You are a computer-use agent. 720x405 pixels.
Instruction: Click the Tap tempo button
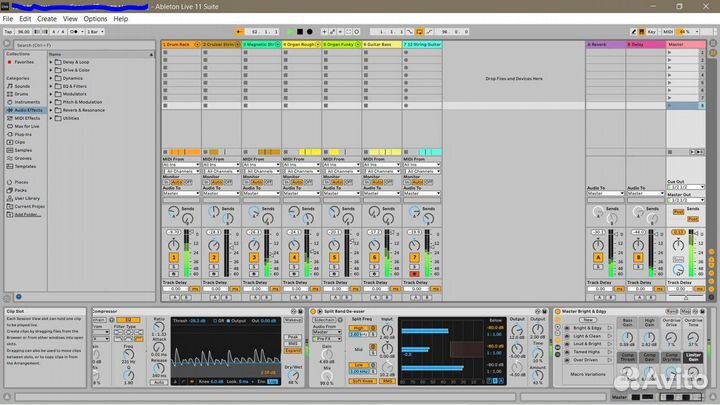pos(8,32)
